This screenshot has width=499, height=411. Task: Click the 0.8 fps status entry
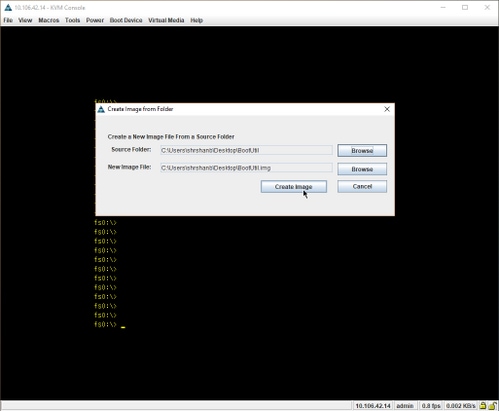431,406
